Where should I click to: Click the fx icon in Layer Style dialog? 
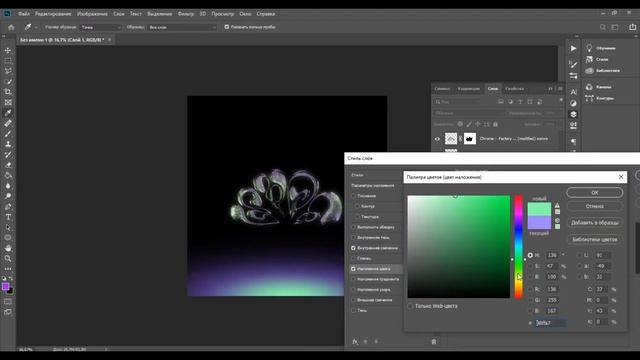(x=355, y=342)
